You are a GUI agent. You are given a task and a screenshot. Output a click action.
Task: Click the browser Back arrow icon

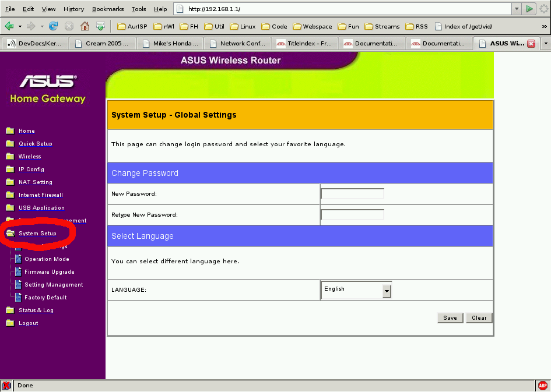tap(9, 26)
